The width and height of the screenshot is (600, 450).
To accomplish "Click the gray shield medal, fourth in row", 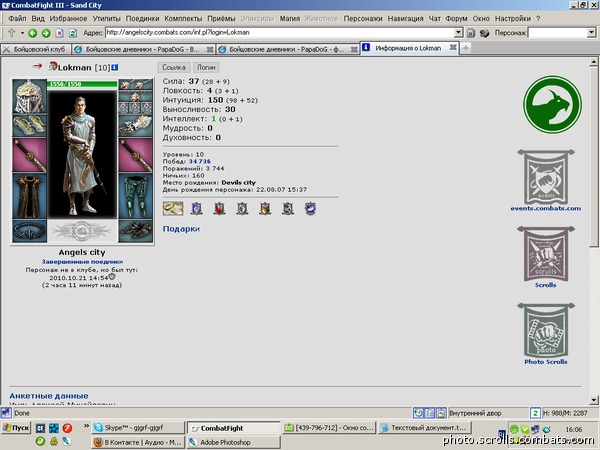I will pyautogui.click(x=242, y=209).
